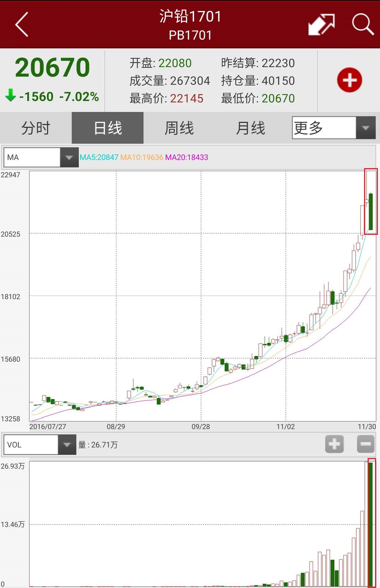Tap the MA20:18433 label

pyautogui.click(x=187, y=158)
